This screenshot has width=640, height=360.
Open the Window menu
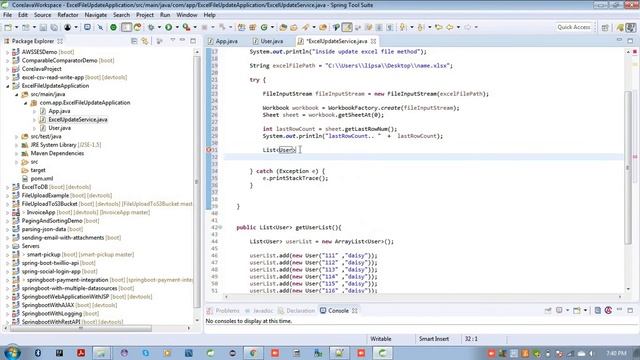pos(187,15)
